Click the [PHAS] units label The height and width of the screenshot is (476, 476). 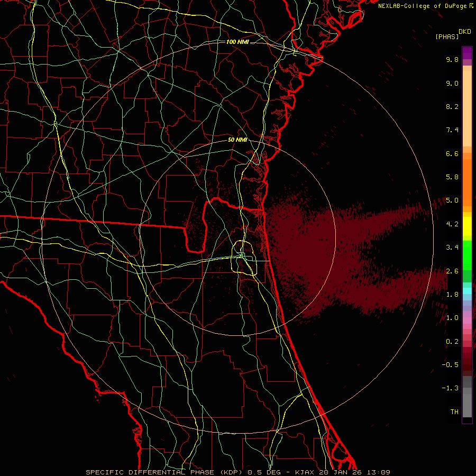click(447, 36)
